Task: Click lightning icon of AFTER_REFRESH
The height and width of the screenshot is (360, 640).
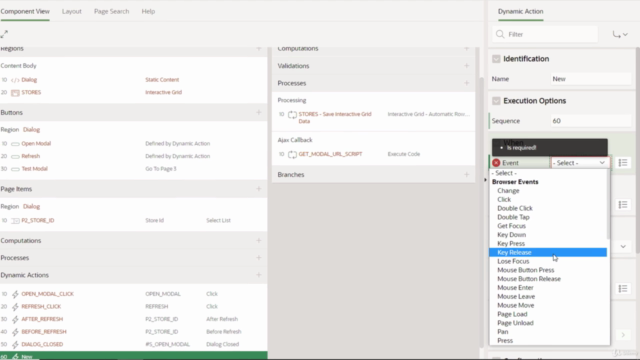Action: click(x=15, y=319)
